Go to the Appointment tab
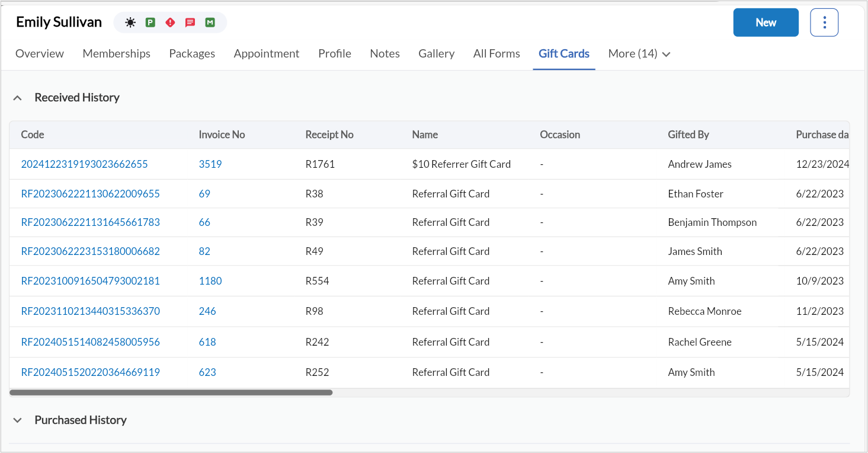 point(267,54)
